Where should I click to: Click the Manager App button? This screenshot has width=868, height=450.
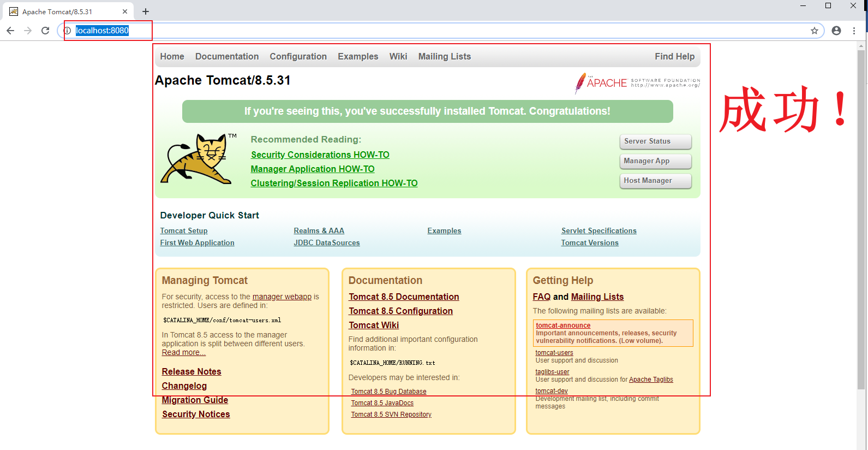pos(655,161)
